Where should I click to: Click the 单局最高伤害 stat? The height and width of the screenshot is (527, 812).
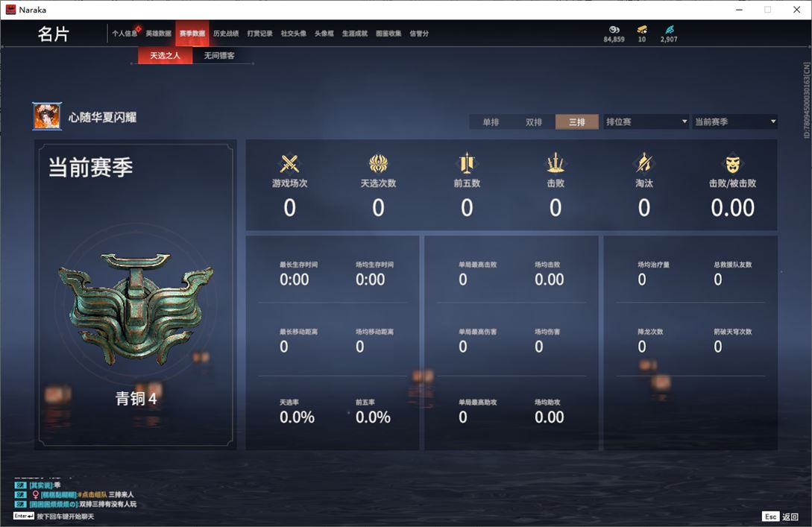point(477,341)
